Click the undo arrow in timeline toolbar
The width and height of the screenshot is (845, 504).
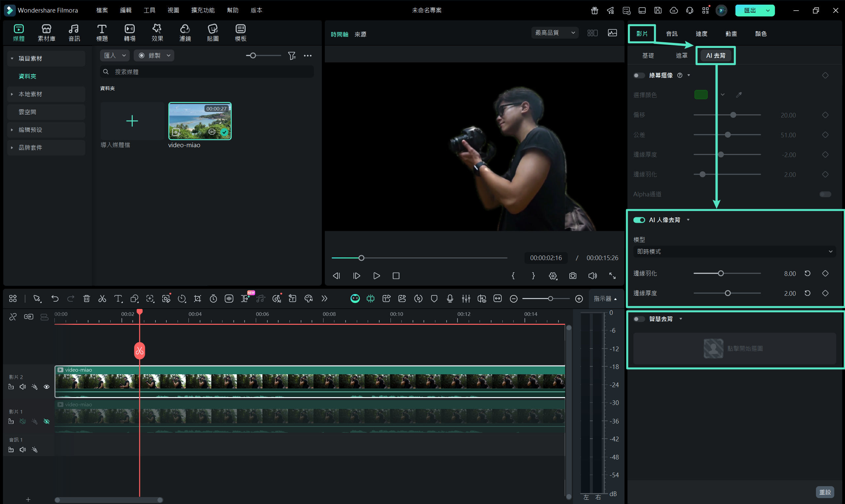55,298
